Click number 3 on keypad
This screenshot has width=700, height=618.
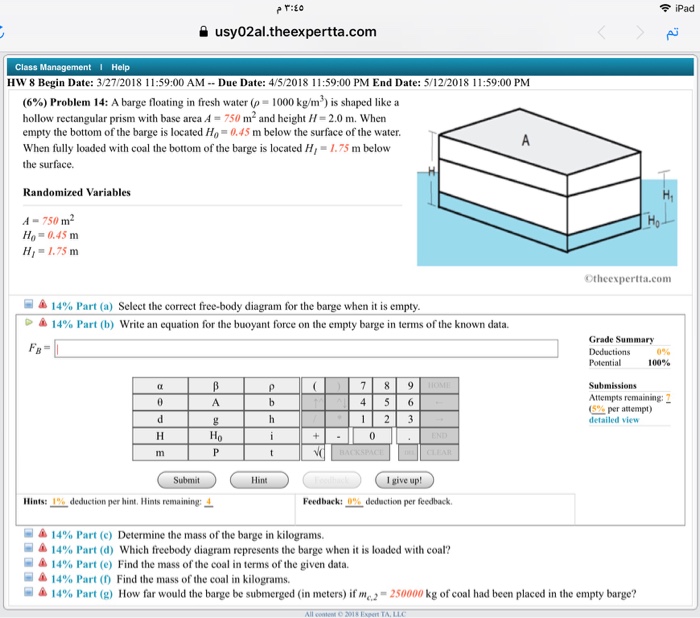(410, 419)
